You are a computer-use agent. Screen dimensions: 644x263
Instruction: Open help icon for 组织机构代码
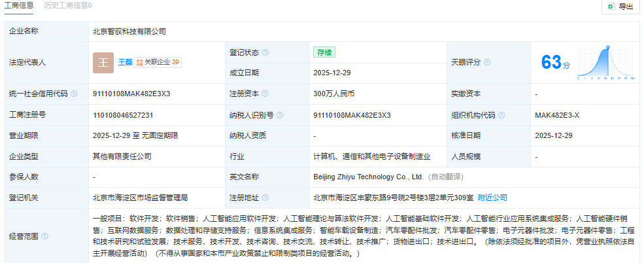tap(501, 114)
